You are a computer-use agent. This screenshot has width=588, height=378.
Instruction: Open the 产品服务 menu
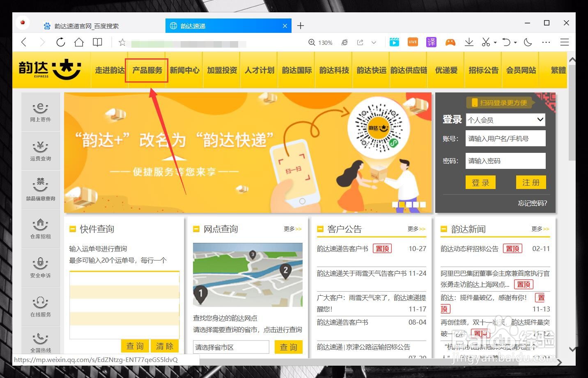click(147, 70)
